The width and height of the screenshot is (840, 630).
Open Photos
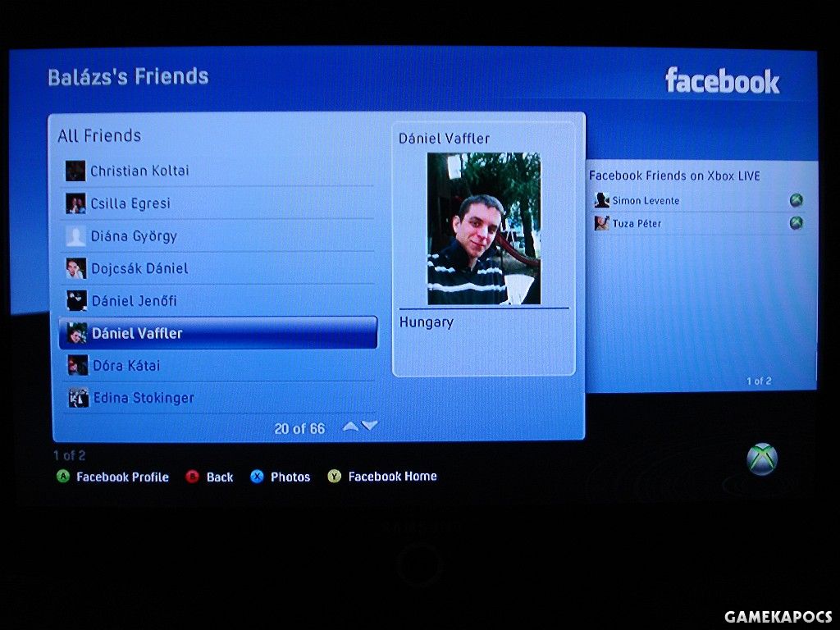[290, 477]
